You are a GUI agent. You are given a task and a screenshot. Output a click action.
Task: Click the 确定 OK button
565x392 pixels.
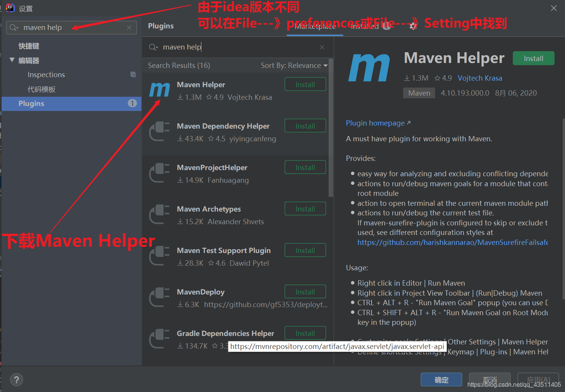441,380
